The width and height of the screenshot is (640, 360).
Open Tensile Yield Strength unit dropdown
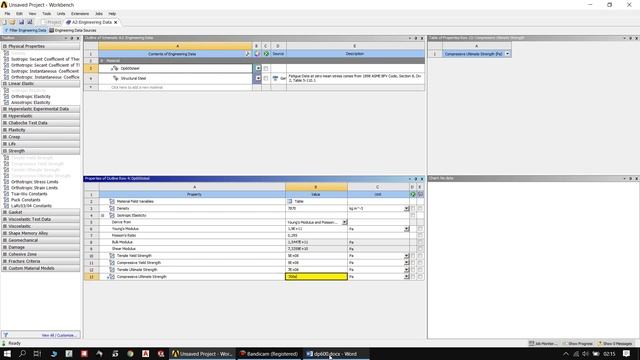point(406,256)
